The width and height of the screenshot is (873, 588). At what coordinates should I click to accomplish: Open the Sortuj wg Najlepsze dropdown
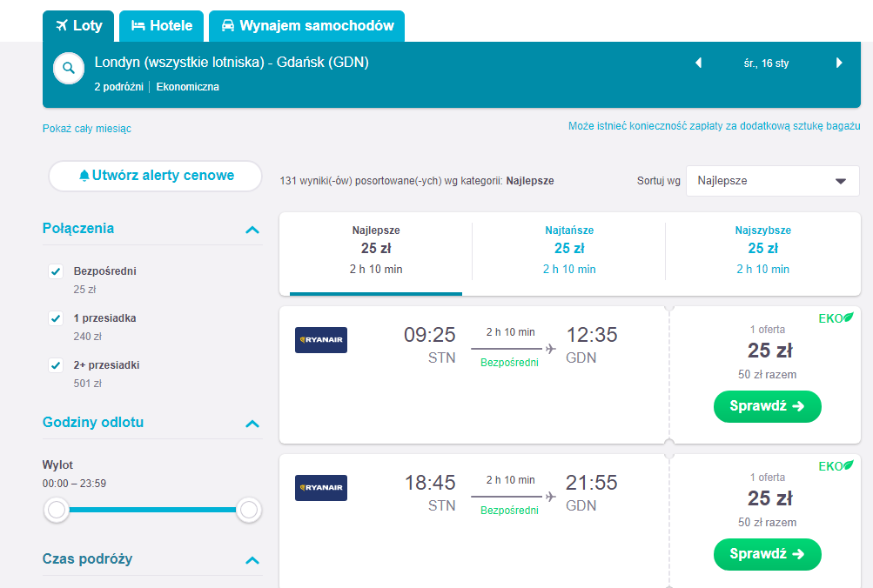(x=772, y=181)
